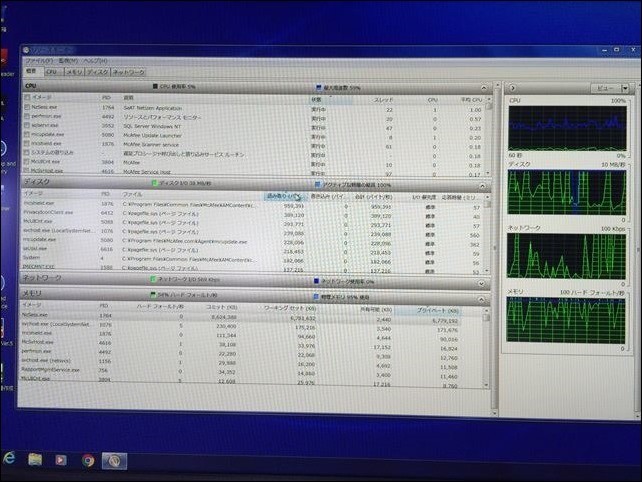Viewport: 642px width, 482px height.
Task: Click down arrow of the Disk list scrollbar
Action: point(487,271)
